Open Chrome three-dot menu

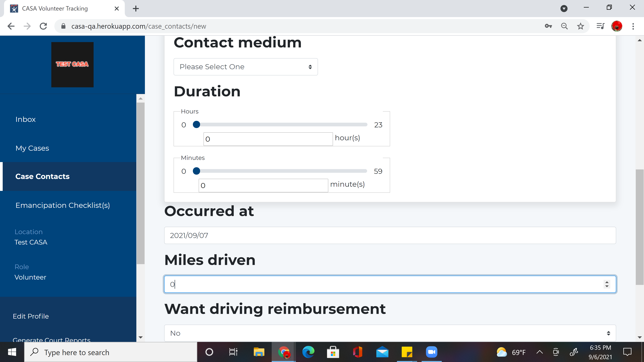[x=633, y=26]
